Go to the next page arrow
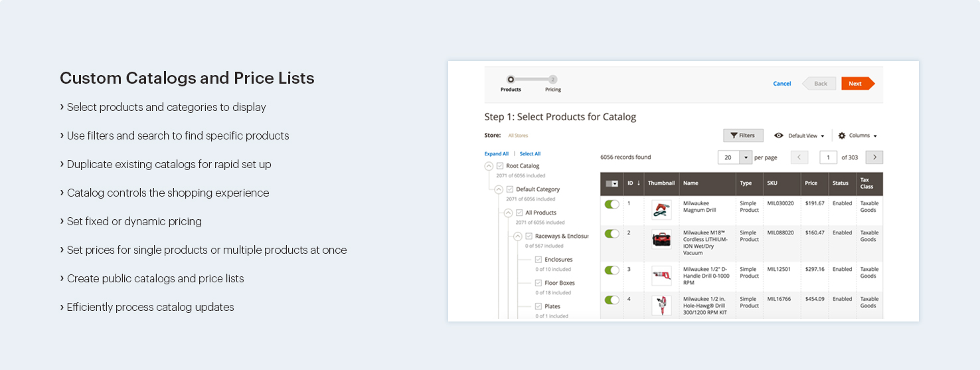The image size is (980, 370). (874, 157)
